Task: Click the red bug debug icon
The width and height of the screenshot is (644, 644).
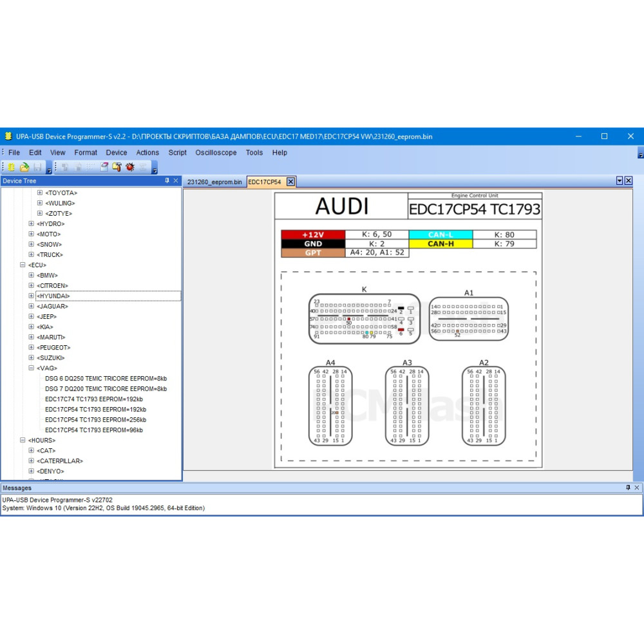Action: tap(130, 167)
